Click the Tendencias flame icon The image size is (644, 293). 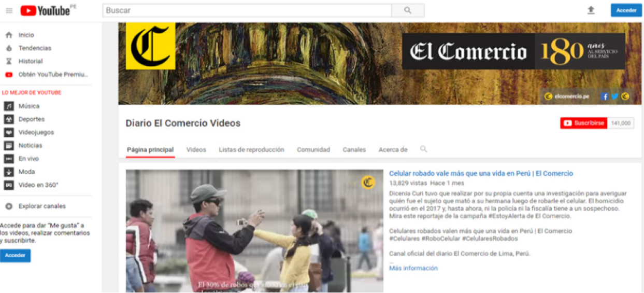point(8,48)
